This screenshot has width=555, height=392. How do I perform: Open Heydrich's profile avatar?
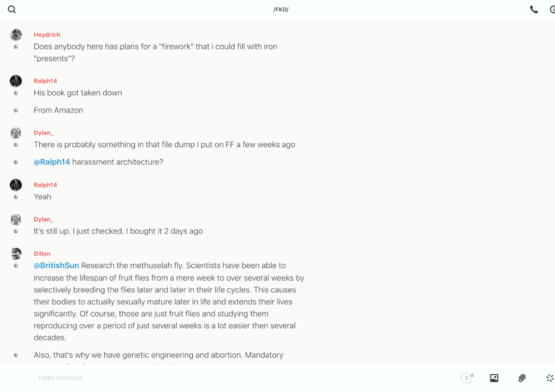(16, 35)
